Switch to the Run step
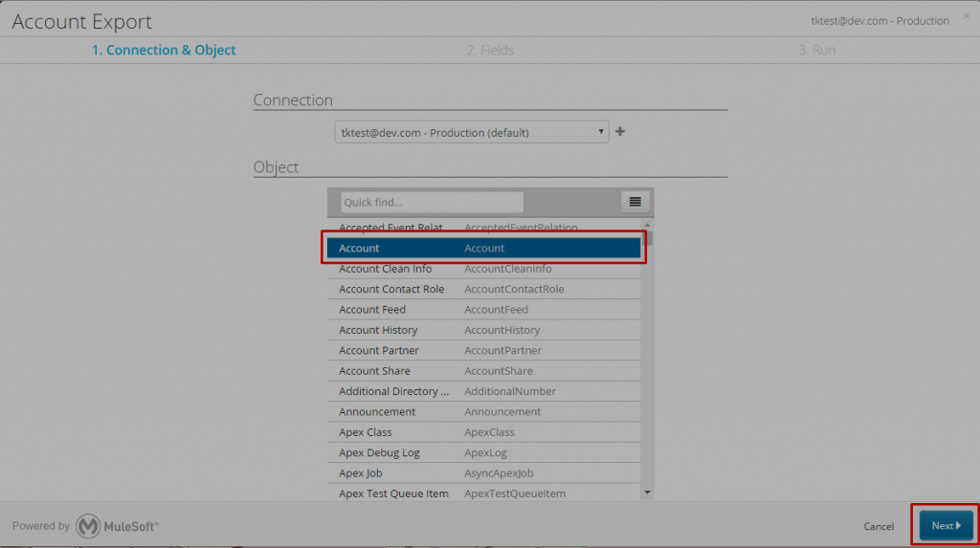Image resolution: width=980 pixels, height=548 pixels. [x=817, y=50]
